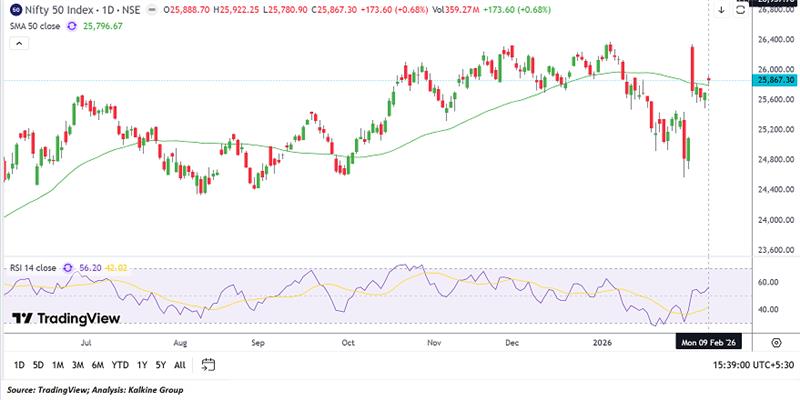The height and width of the screenshot is (400, 800).
Task: Click the TradingView logo watermark
Action: click(66, 319)
